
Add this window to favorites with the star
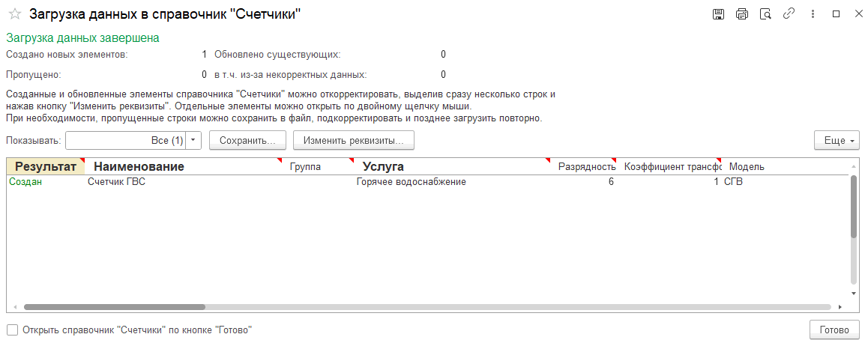click(x=15, y=13)
